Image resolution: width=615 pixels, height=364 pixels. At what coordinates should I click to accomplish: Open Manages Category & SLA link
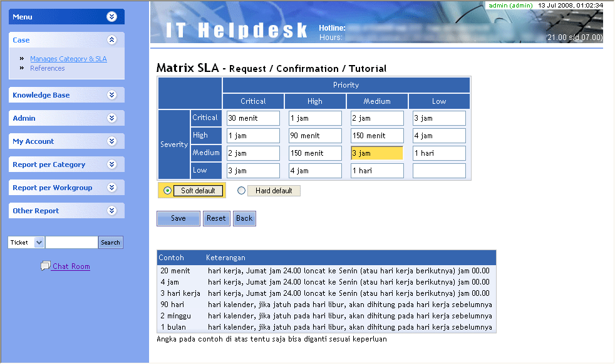click(68, 59)
